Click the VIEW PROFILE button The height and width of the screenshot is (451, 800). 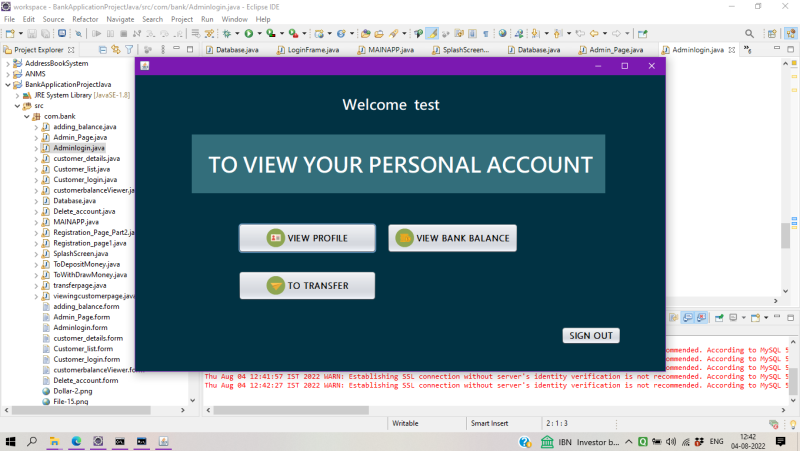[x=307, y=238]
